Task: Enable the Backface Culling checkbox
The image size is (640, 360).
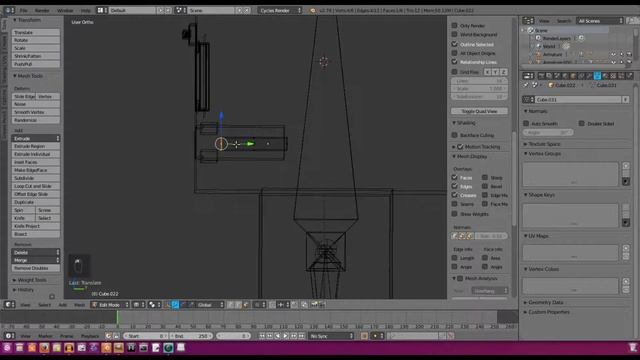Action: pos(454,135)
